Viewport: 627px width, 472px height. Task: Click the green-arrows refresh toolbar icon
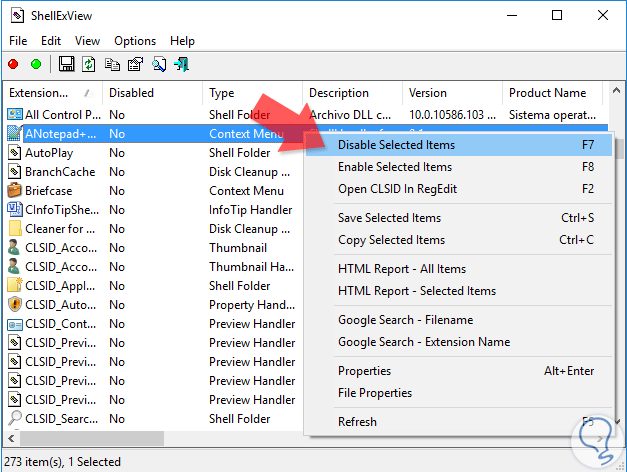click(89, 65)
